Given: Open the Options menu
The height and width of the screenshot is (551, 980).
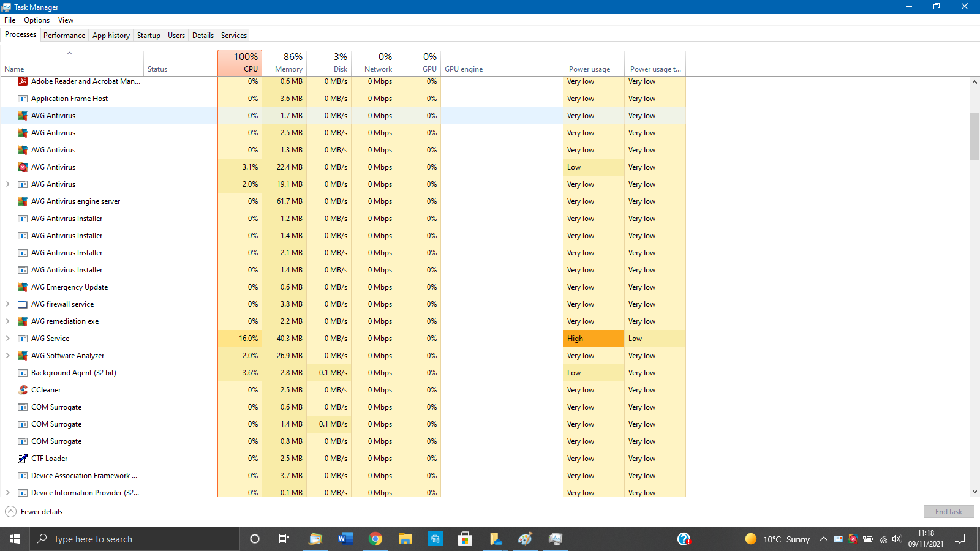Looking at the screenshot, I should click(37, 20).
